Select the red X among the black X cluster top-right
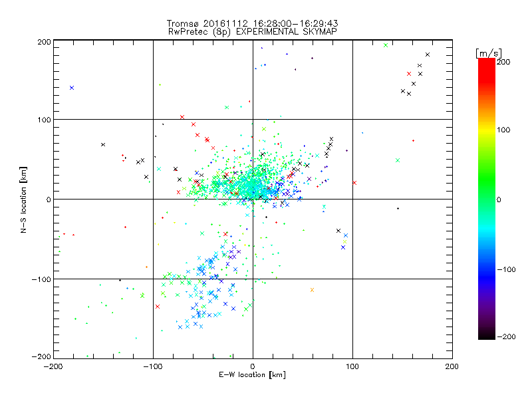532x399 pixels. [409, 74]
